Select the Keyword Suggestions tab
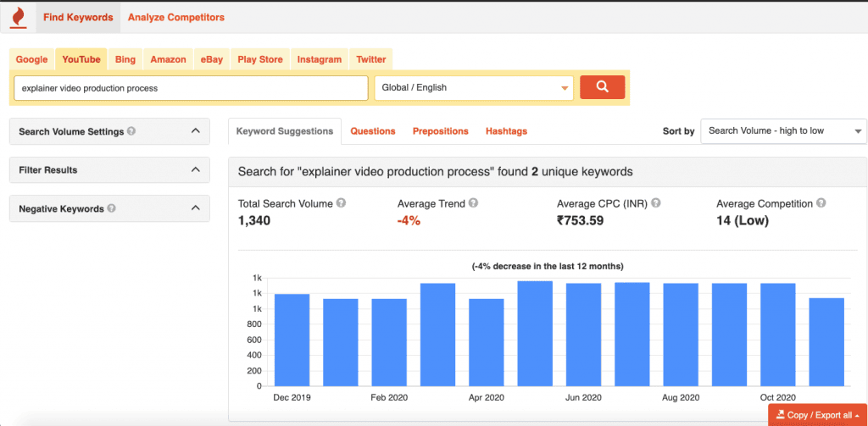This screenshot has height=426, width=868. point(285,131)
